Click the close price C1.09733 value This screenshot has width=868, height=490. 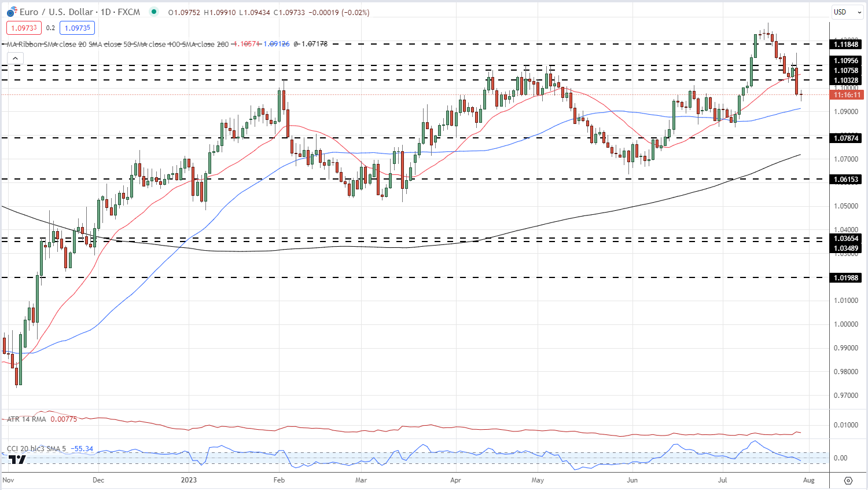pos(289,12)
